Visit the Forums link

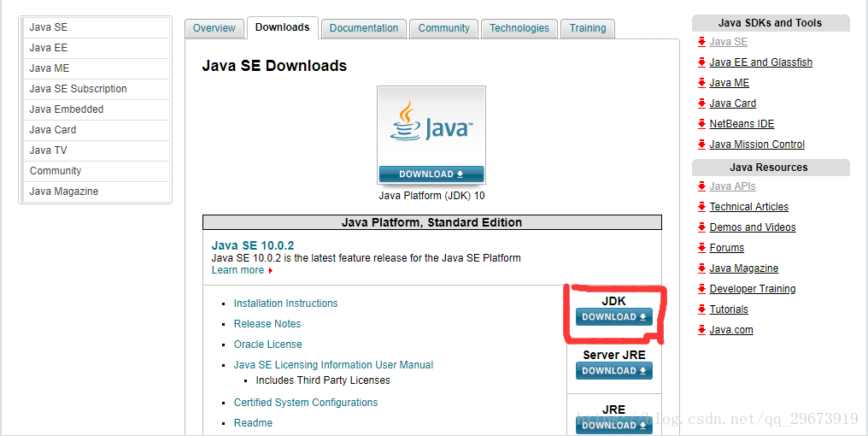click(x=727, y=248)
